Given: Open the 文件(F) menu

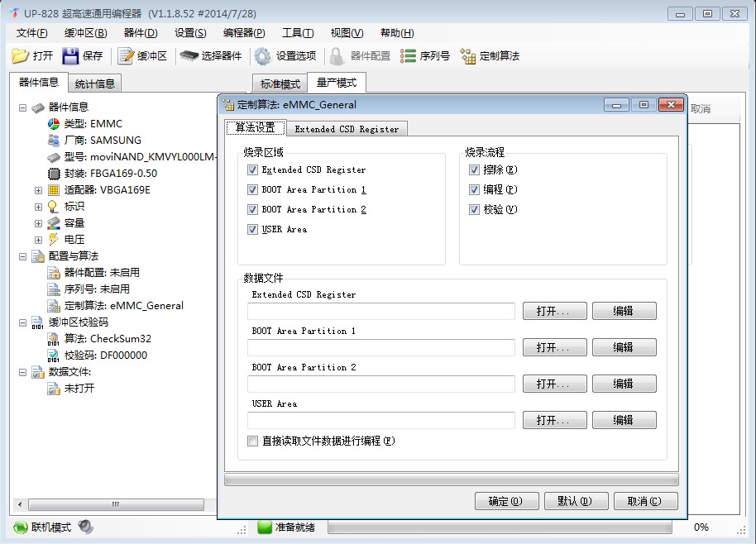Looking at the screenshot, I should tap(31, 33).
